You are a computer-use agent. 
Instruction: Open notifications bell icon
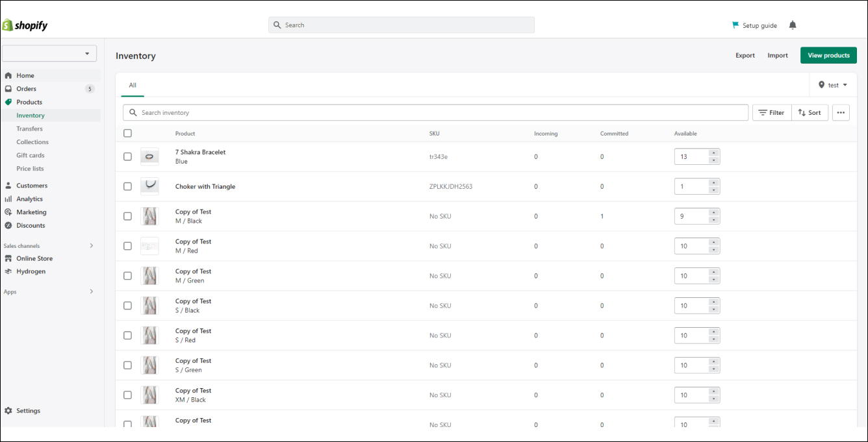(793, 25)
